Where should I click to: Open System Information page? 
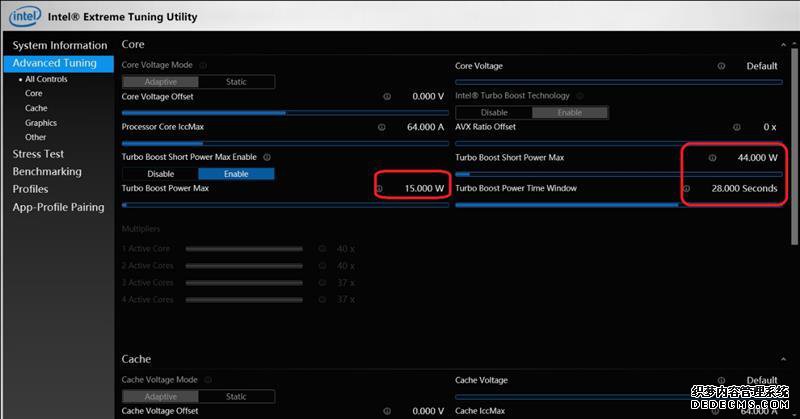click(x=60, y=45)
